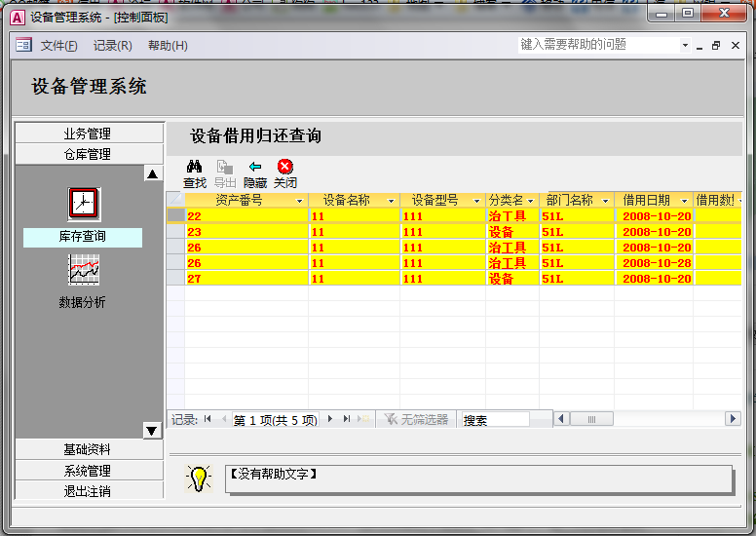Open the 设备型号 column filter dropdown

click(476, 201)
